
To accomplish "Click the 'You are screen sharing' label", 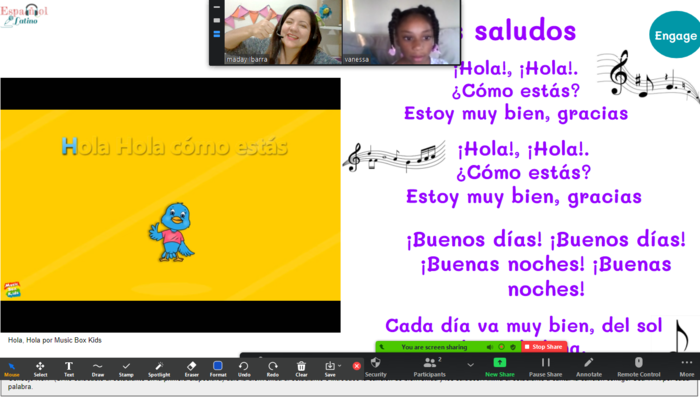I will (x=434, y=347).
